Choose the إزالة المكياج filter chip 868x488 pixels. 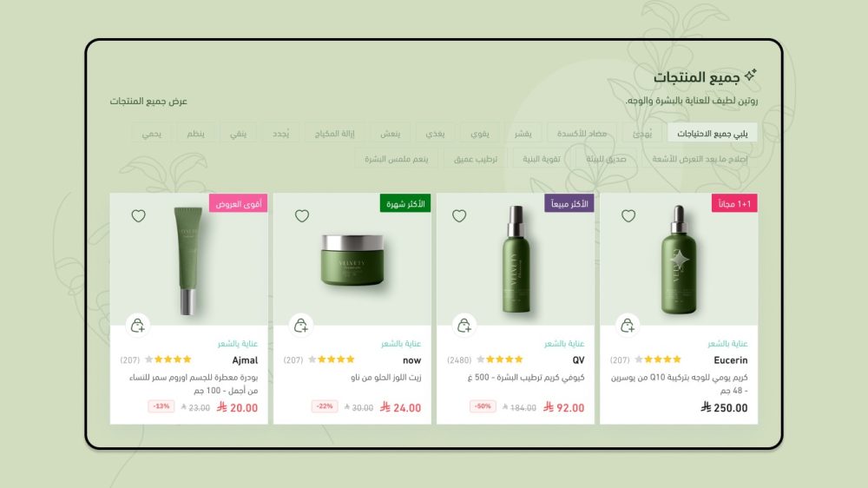coord(334,134)
